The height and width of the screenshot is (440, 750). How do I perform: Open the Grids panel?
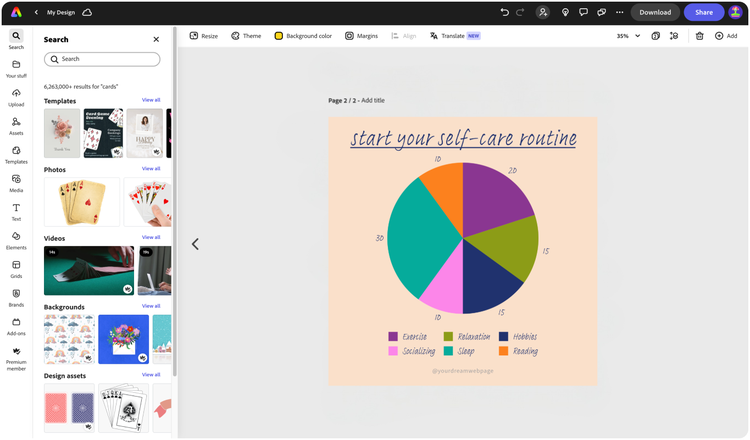[x=16, y=270]
